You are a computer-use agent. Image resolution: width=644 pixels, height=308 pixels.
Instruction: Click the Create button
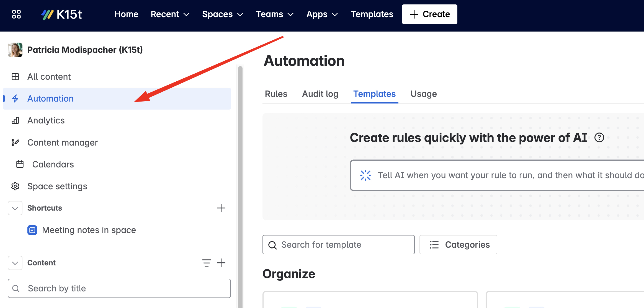coord(429,14)
